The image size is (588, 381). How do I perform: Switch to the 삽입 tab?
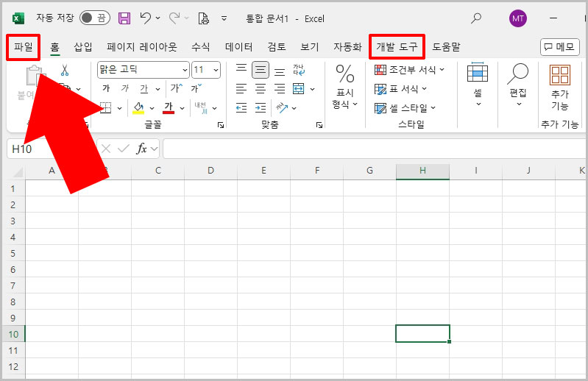click(83, 47)
